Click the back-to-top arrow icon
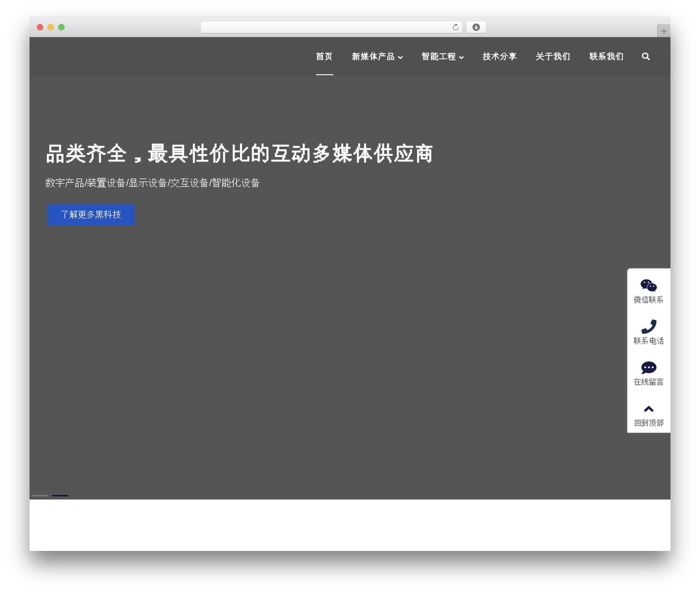 click(649, 409)
